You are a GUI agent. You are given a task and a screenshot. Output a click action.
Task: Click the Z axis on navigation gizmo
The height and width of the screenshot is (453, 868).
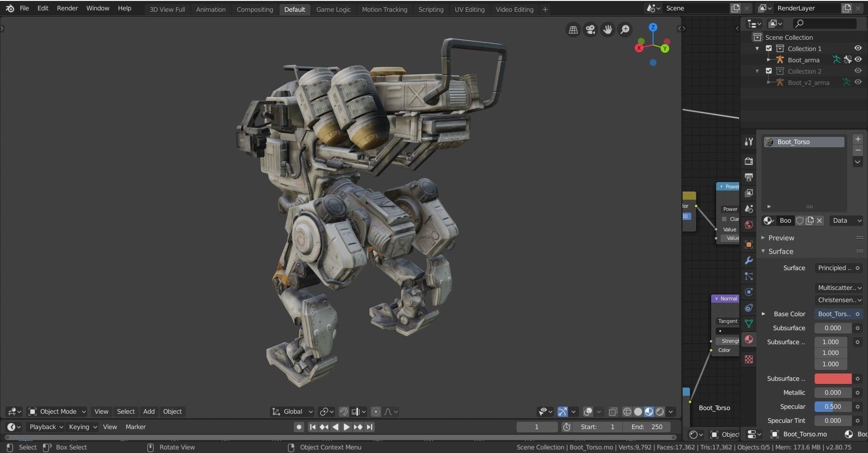pos(653,28)
